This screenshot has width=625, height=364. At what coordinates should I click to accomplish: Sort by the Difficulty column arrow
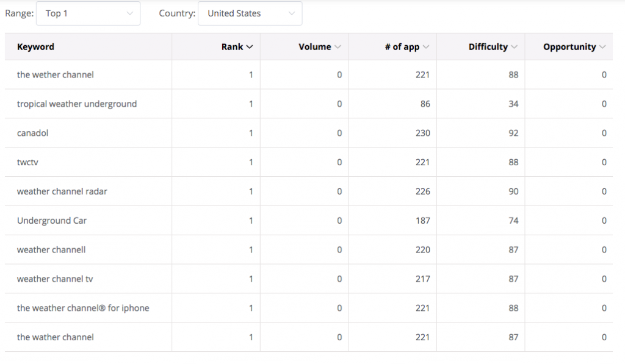coord(515,47)
